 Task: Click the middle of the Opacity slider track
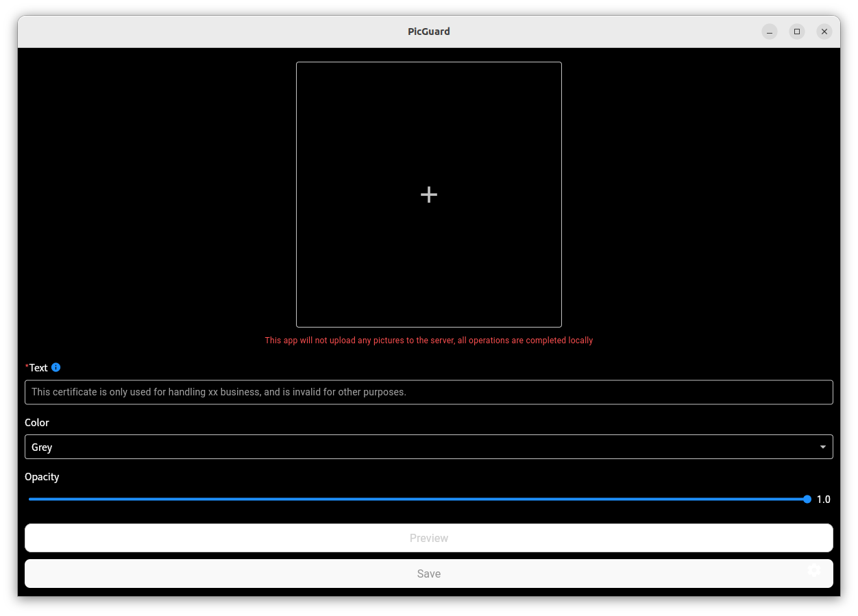click(x=417, y=499)
